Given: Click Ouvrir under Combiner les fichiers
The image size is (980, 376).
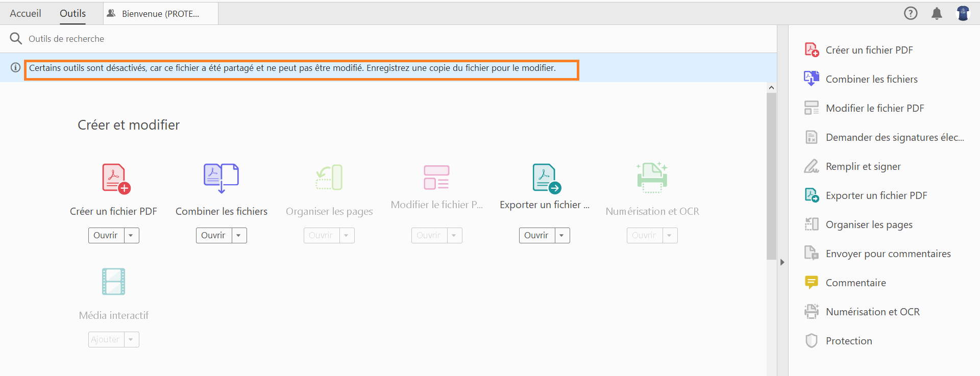Looking at the screenshot, I should 214,235.
